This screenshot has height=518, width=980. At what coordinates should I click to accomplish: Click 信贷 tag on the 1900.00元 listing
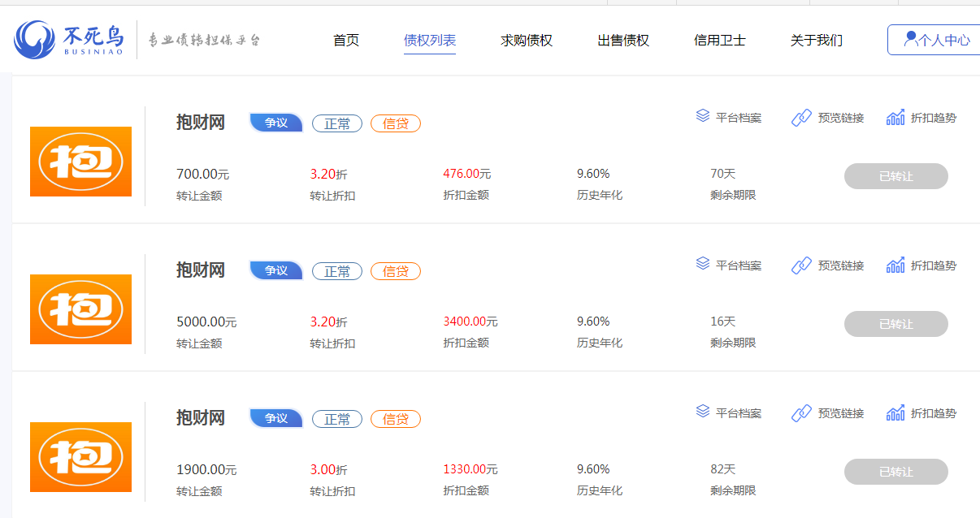click(396, 419)
